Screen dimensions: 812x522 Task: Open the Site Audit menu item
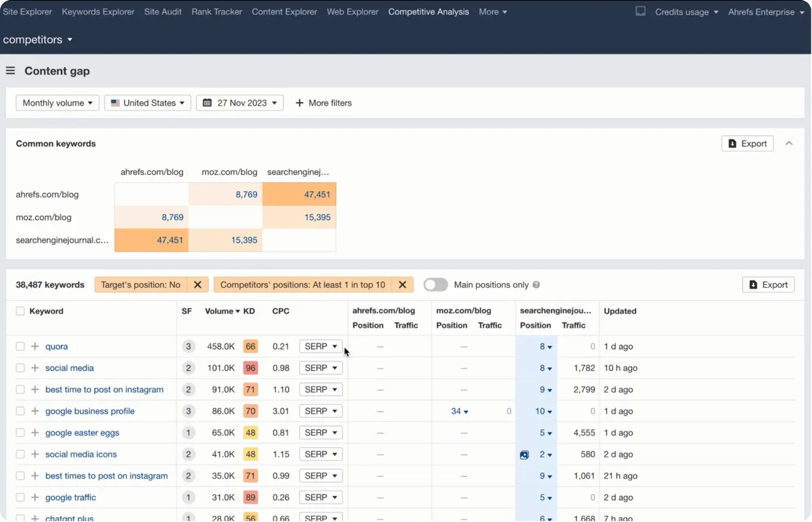pyautogui.click(x=163, y=11)
